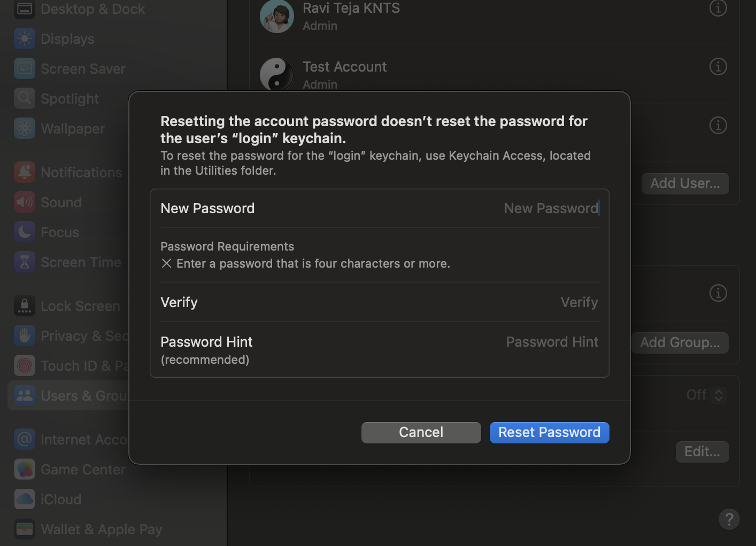
Task: Cancel the password reset dialog
Action: [421, 432]
